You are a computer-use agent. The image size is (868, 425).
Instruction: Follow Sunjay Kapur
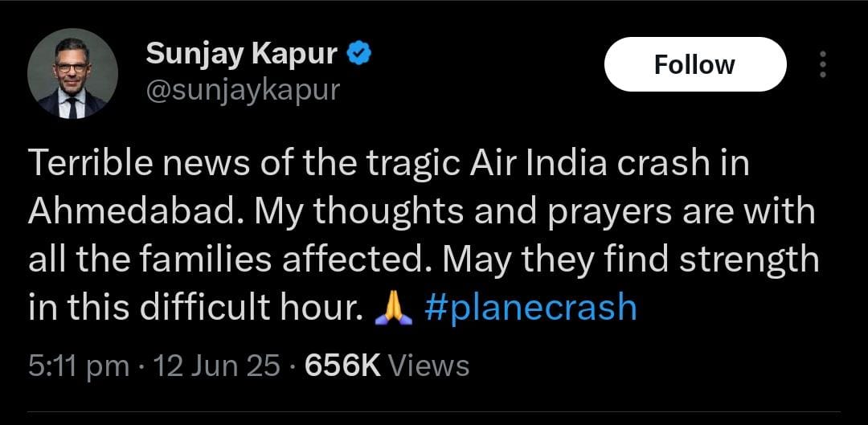click(694, 64)
